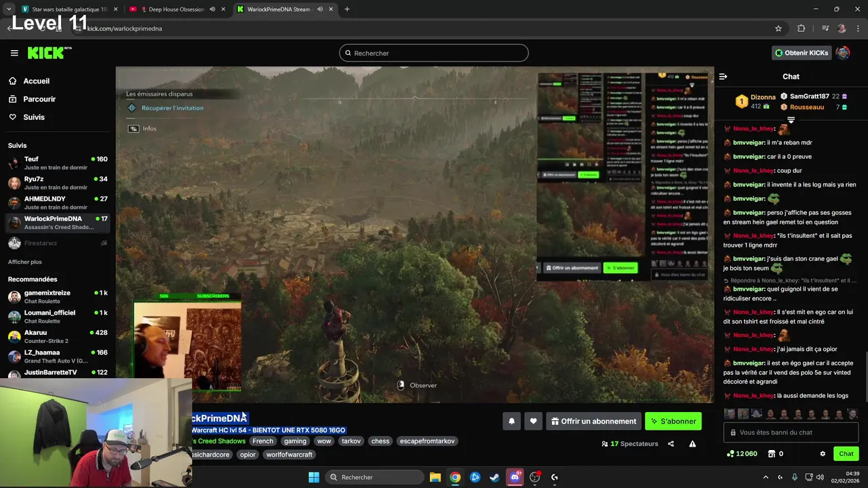Toggle follow with the heart button
The height and width of the screenshot is (488, 868).
point(534,421)
